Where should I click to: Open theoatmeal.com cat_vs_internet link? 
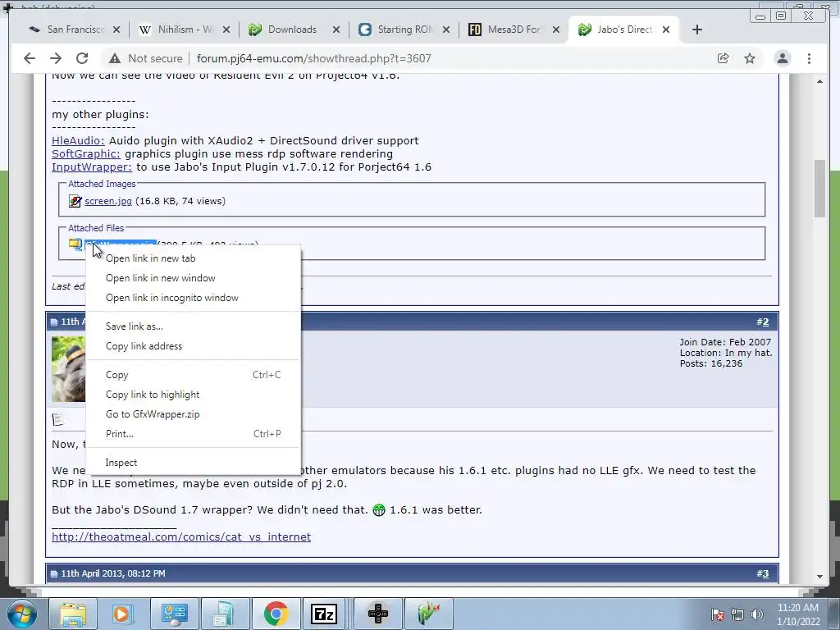point(181,536)
